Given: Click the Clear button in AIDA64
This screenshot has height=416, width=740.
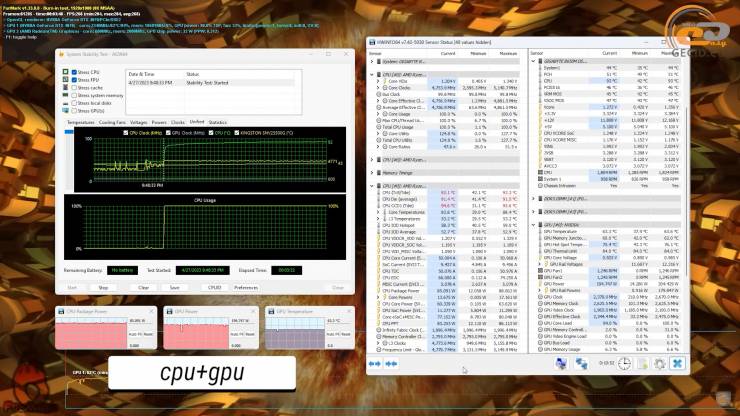Looking at the screenshot, I should coord(143,288).
